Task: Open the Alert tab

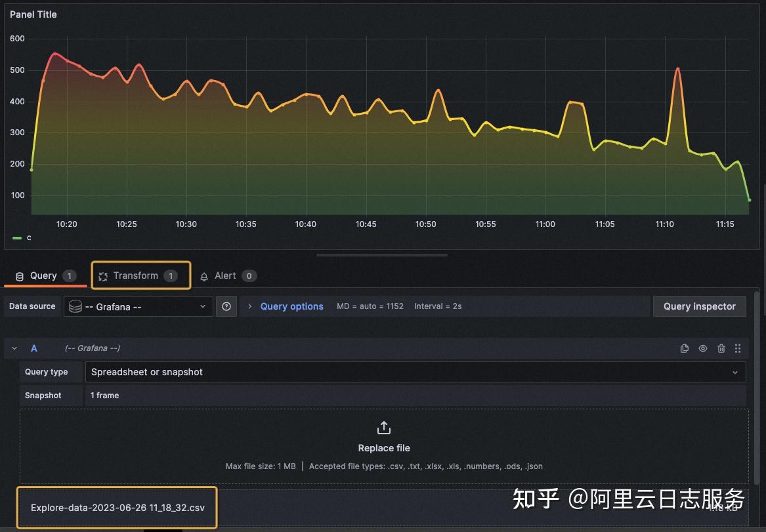Action: click(x=225, y=276)
